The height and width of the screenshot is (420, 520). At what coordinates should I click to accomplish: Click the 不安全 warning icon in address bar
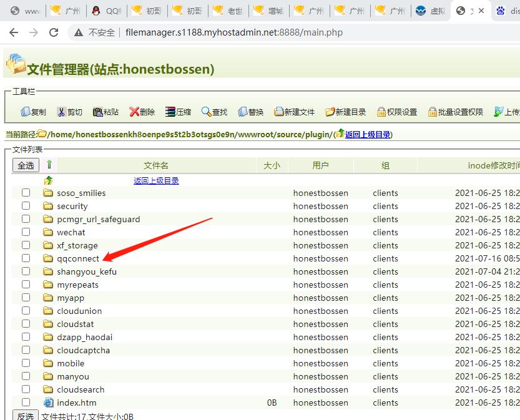pos(79,32)
